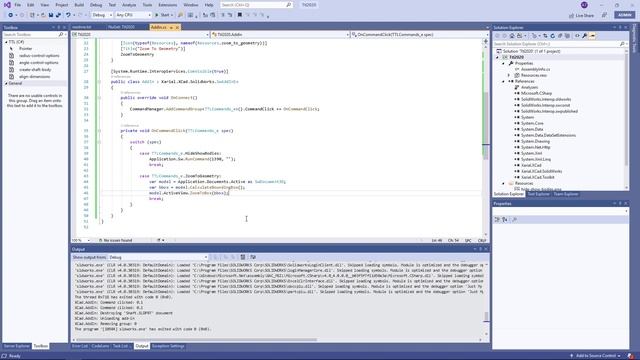Click Alphabetical sort icon in Properties panel

point(505,220)
